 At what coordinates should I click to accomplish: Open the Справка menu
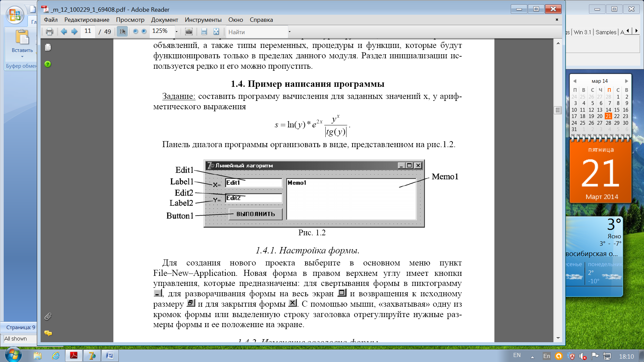(x=261, y=20)
